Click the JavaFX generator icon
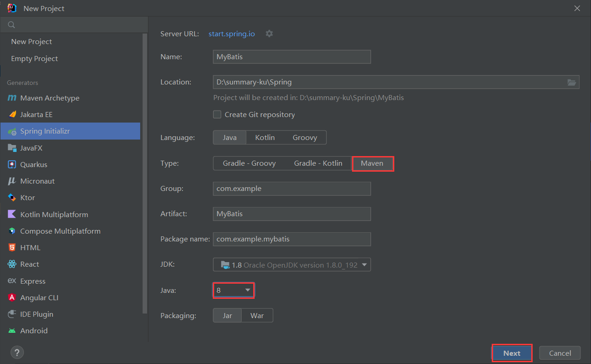Screen dimensions: 591x364 [12, 148]
